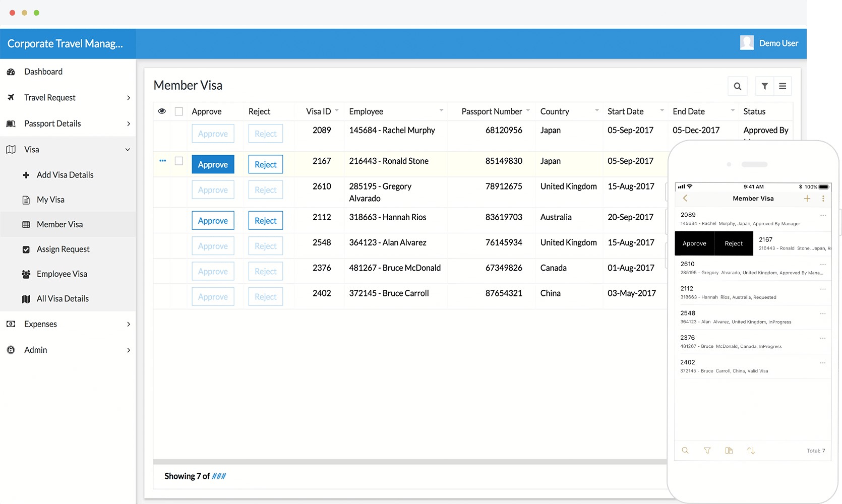
Task: Approve visa 2167 for Ronald Stone
Action: click(x=213, y=164)
